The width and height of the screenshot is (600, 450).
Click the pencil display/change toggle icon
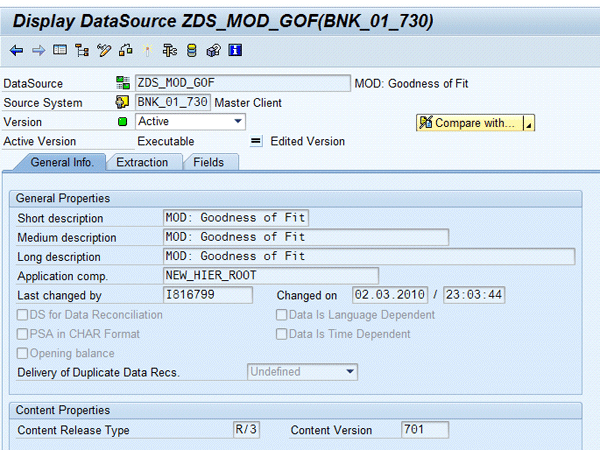tap(103, 50)
